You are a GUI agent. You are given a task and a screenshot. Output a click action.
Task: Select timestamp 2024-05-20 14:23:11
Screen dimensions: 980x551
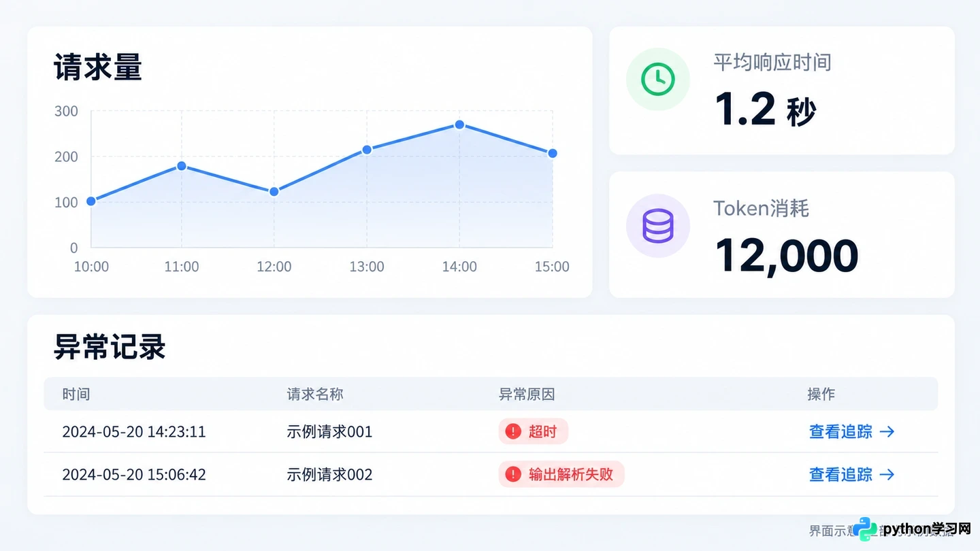[x=134, y=432]
